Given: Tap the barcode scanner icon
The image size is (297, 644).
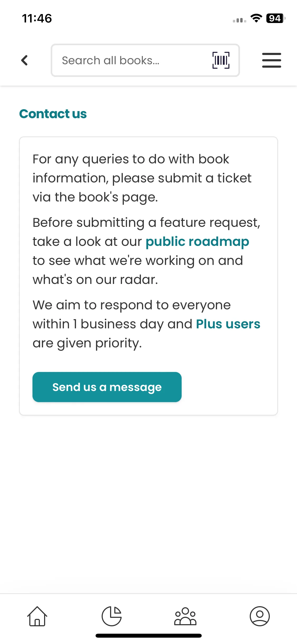Looking at the screenshot, I should click(x=221, y=60).
